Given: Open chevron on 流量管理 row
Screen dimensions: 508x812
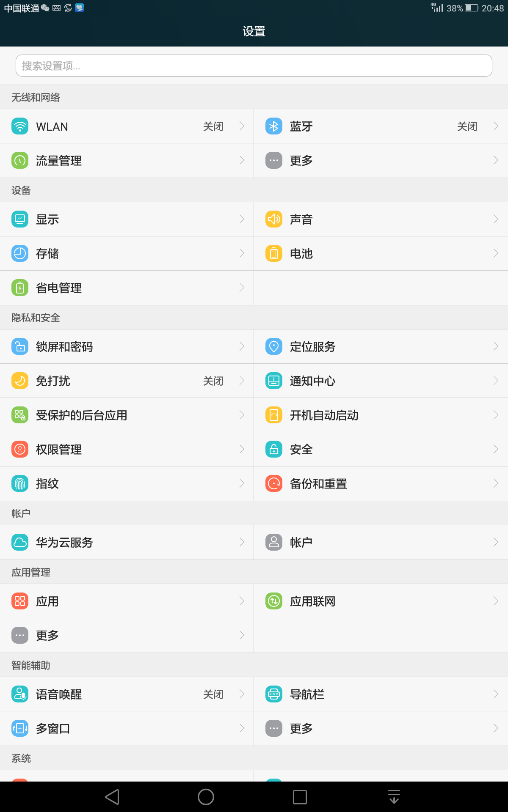Looking at the screenshot, I should [242, 160].
